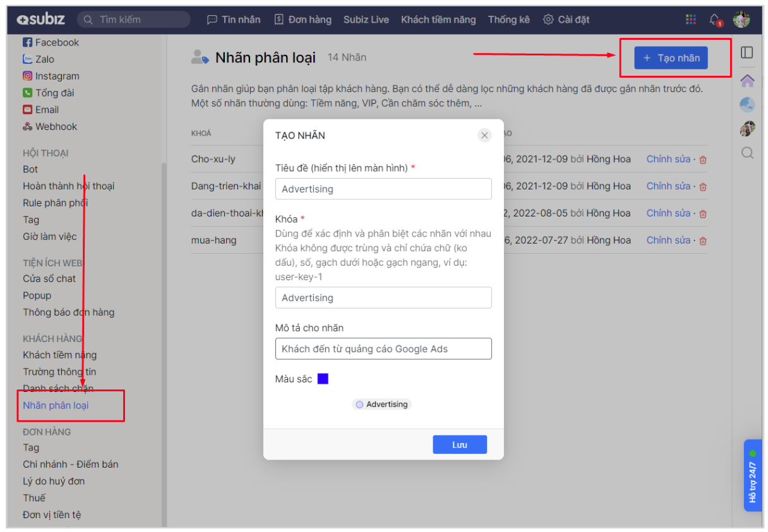Open Cài đặt settings menu
Viewport: 768px width, 532px height.
pyautogui.click(x=567, y=20)
